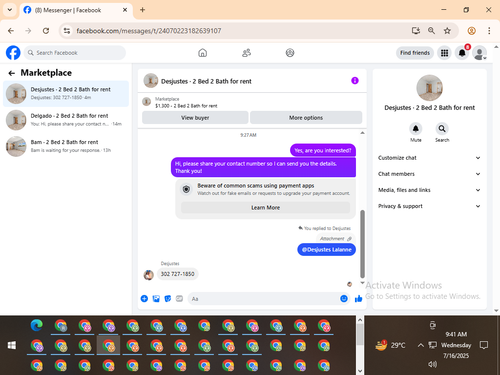This screenshot has height=375, width=500.
Task: Mute the conversation with the bell icon
Action: [x=416, y=128]
